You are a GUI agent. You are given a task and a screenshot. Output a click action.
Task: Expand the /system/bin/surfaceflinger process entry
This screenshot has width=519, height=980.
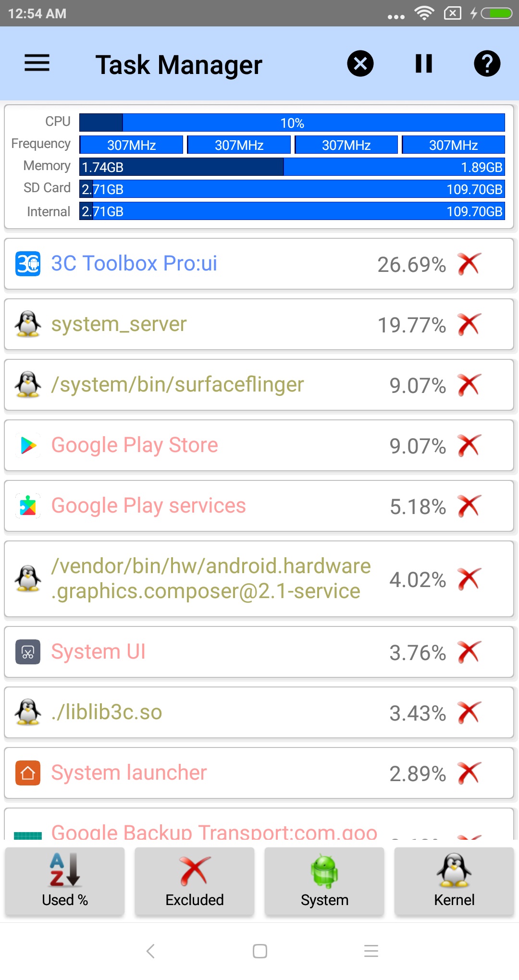coord(259,385)
